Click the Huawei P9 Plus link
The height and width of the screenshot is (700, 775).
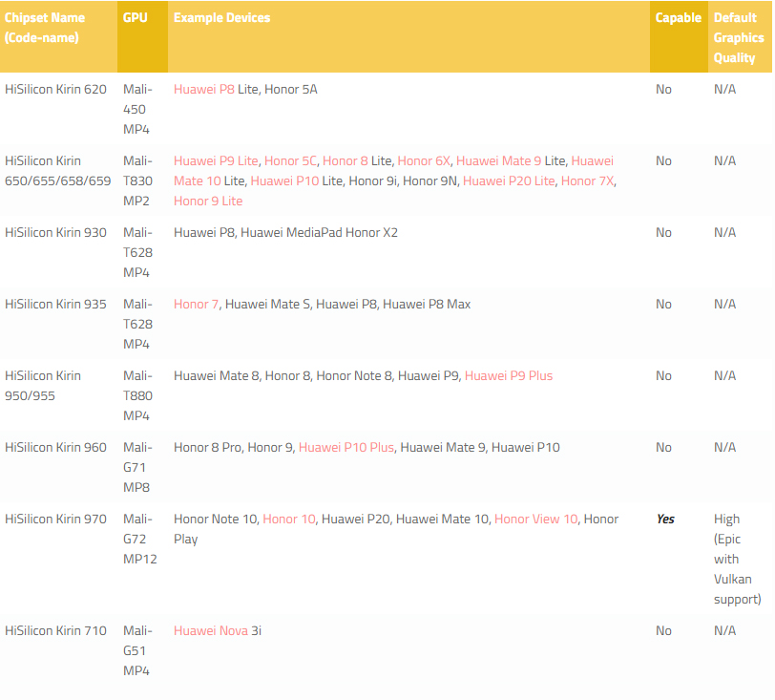click(509, 376)
